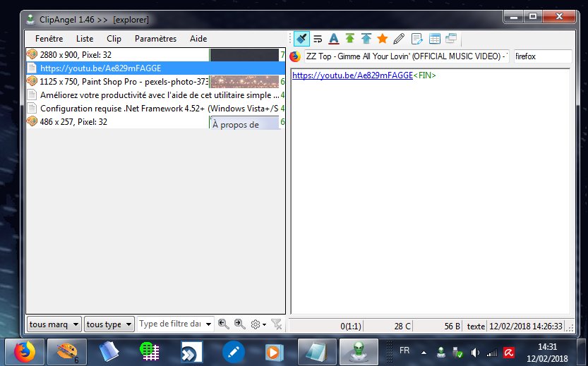
Task: Open the Aide menu
Action: coord(198,39)
